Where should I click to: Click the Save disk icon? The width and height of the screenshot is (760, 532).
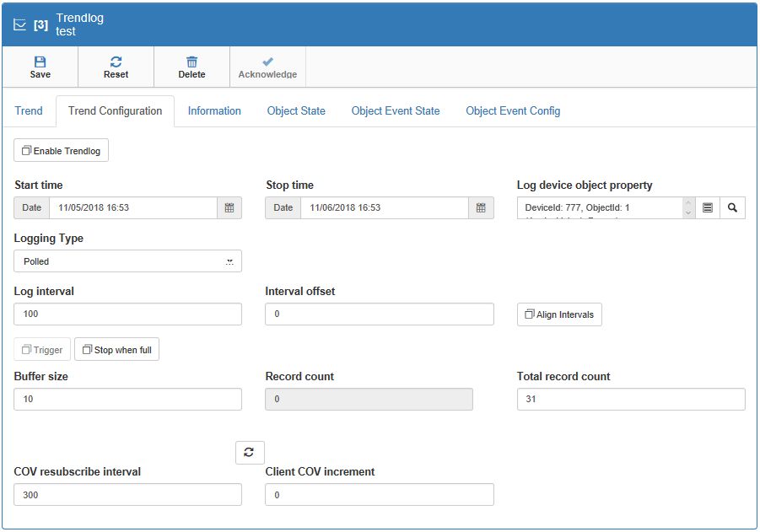tap(40, 62)
